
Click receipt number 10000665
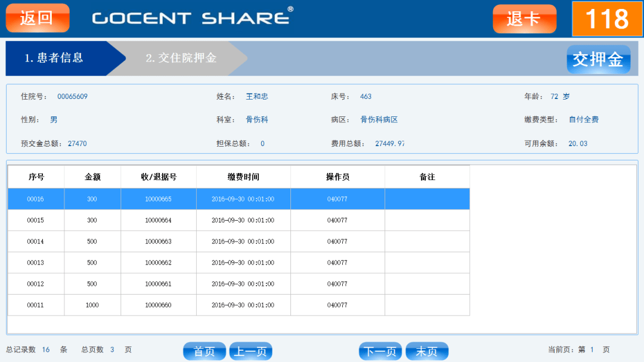tap(158, 199)
